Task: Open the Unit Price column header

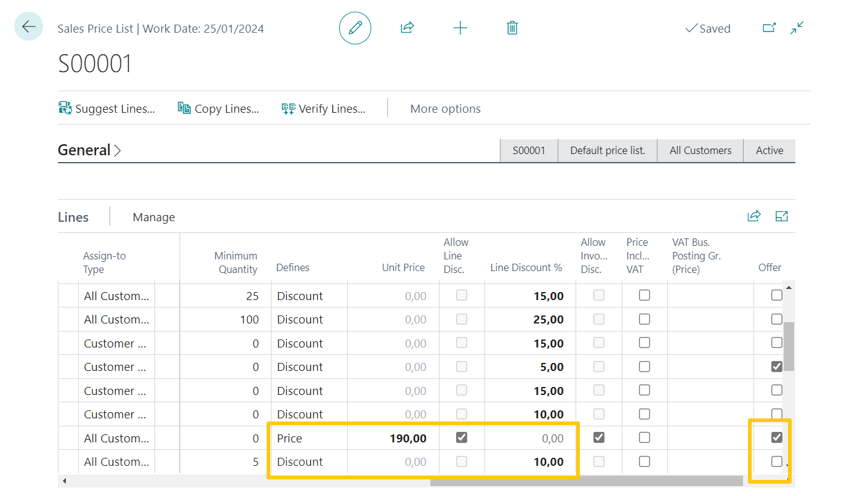Action: point(403,267)
